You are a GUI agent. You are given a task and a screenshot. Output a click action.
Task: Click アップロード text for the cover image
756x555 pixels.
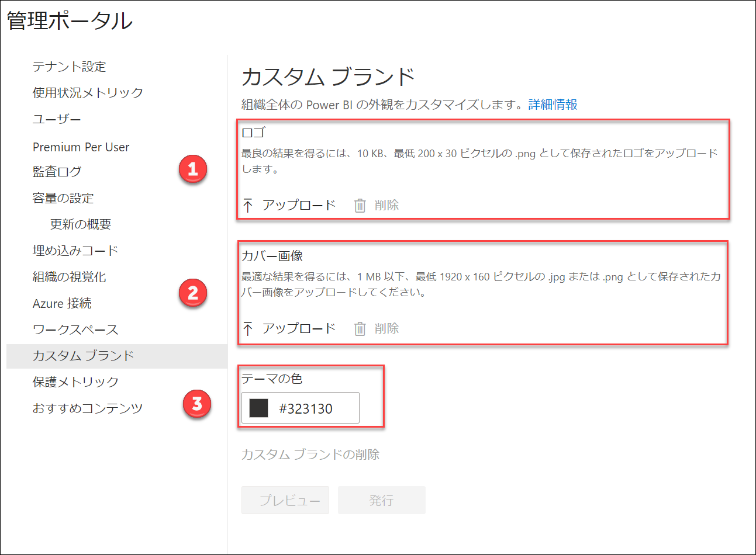click(299, 329)
